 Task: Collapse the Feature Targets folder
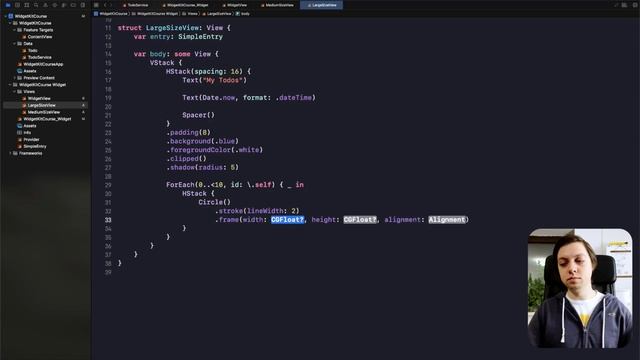click(x=14, y=30)
